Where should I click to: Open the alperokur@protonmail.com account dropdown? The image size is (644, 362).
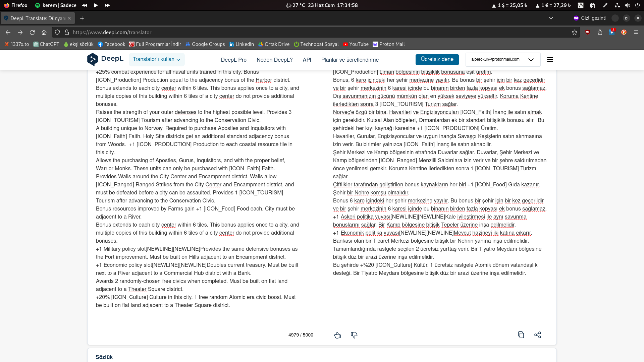point(502,60)
